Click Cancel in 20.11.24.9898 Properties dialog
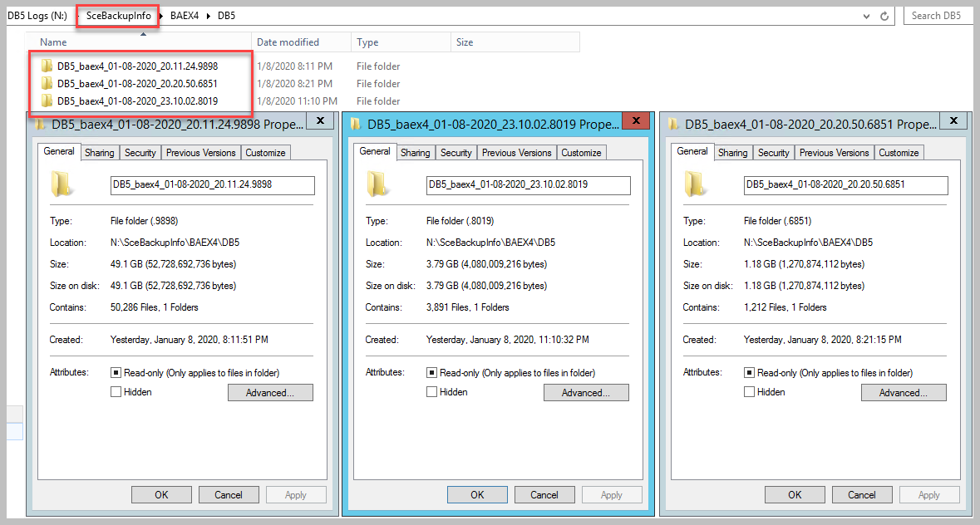The width and height of the screenshot is (980, 525). coord(228,495)
